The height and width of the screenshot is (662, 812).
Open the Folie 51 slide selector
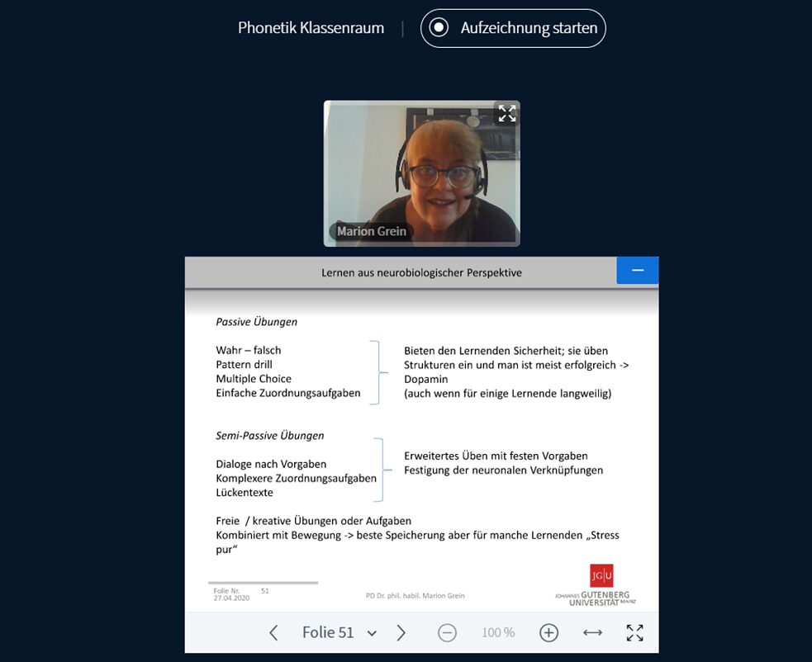click(339, 633)
